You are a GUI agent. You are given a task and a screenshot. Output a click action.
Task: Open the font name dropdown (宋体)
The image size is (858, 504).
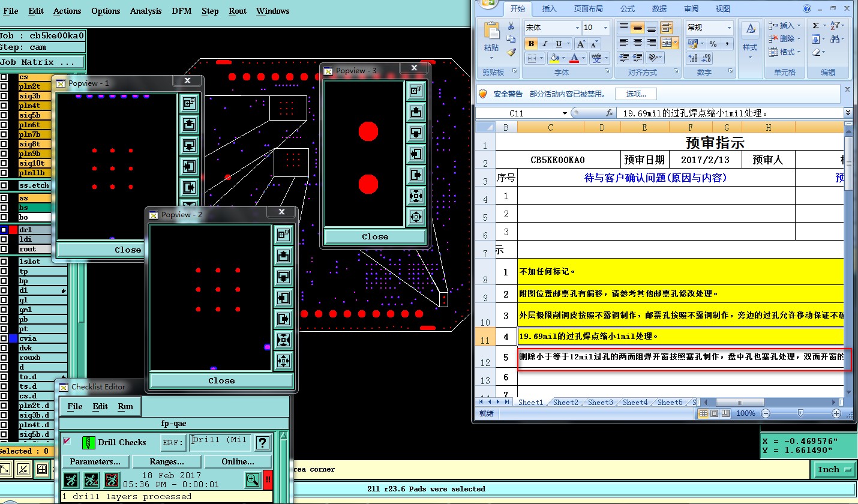click(577, 28)
